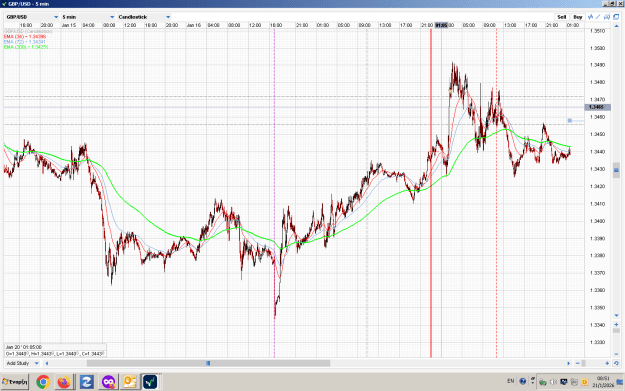Open the chart indicators zigzag icon

click(x=590, y=17)
